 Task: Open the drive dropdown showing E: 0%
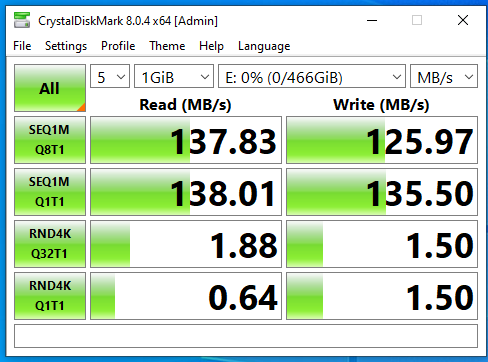[312, 76]
